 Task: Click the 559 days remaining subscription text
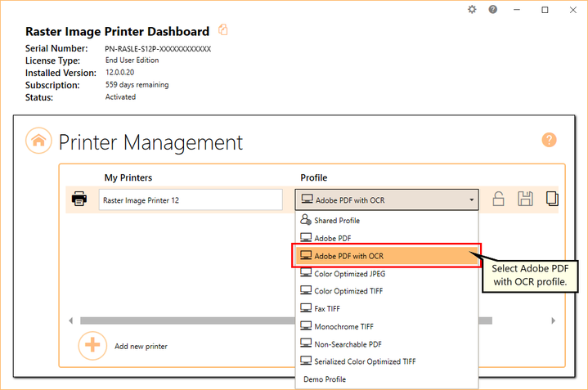click(137, 85)
